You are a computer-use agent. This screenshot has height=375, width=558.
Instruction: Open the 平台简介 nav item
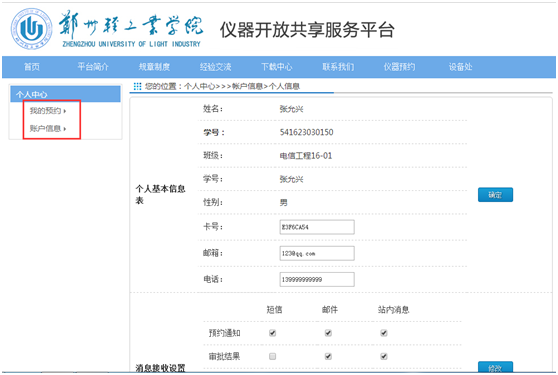pos(93,67)
